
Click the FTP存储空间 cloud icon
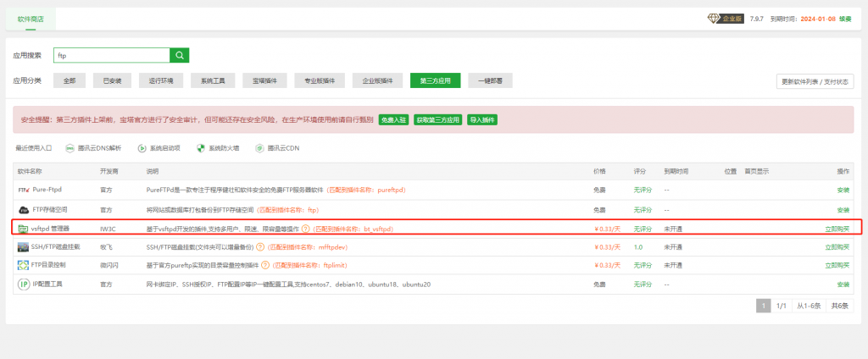(24, 210)
